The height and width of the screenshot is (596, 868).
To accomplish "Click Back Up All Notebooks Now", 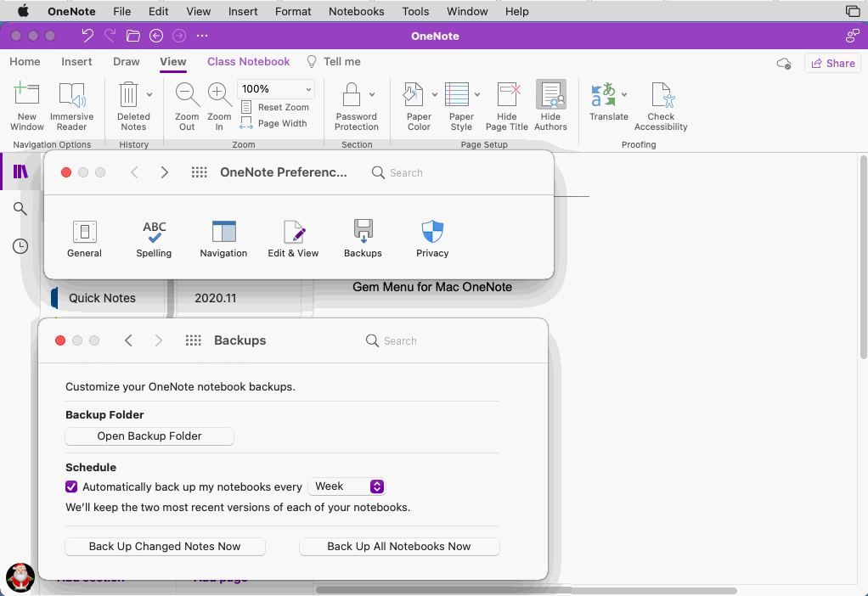I will pos(399,546).
